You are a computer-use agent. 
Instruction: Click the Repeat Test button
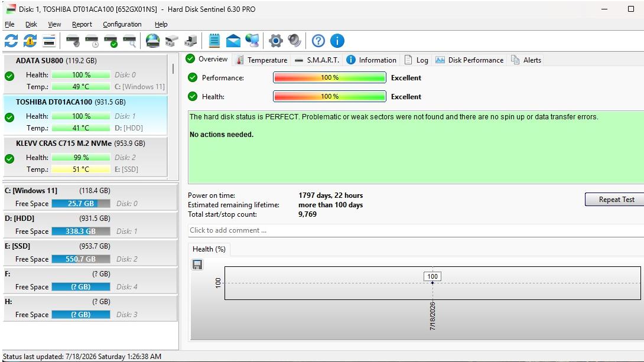coord(614,200)
